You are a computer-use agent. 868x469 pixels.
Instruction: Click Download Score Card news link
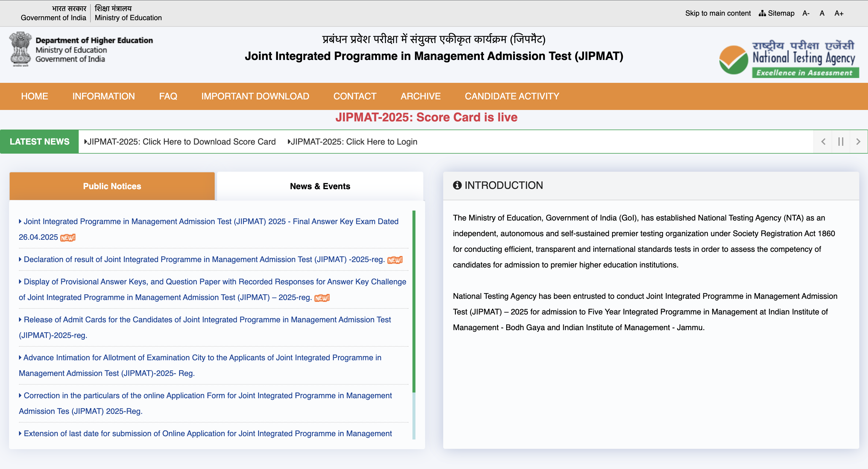[180, 142]
